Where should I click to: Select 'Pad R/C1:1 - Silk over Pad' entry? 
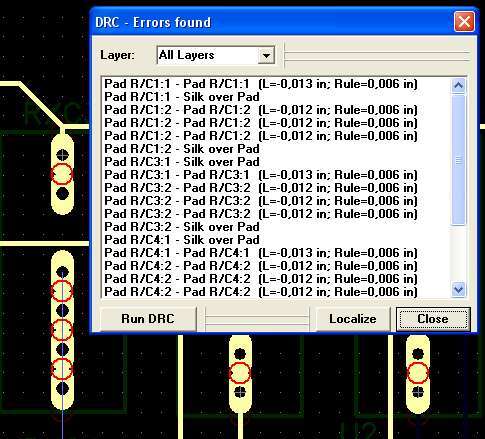click(x=182, y=97)
